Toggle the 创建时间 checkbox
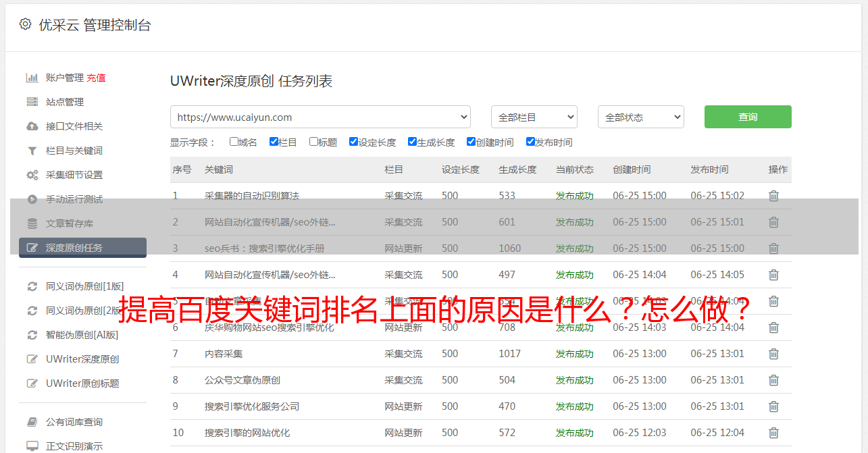The width and height of the screenshot is (868, 453). pyautogui.click(x=471, y=142)
